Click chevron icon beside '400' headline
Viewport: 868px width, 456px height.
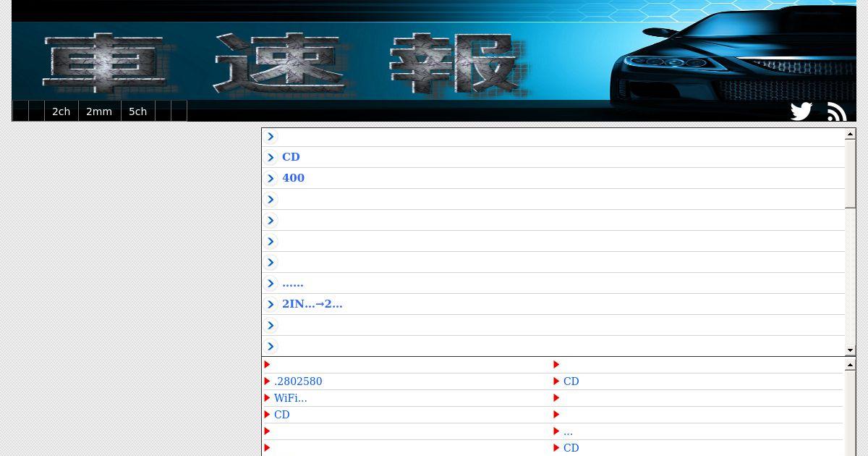(x=271, y=178)
